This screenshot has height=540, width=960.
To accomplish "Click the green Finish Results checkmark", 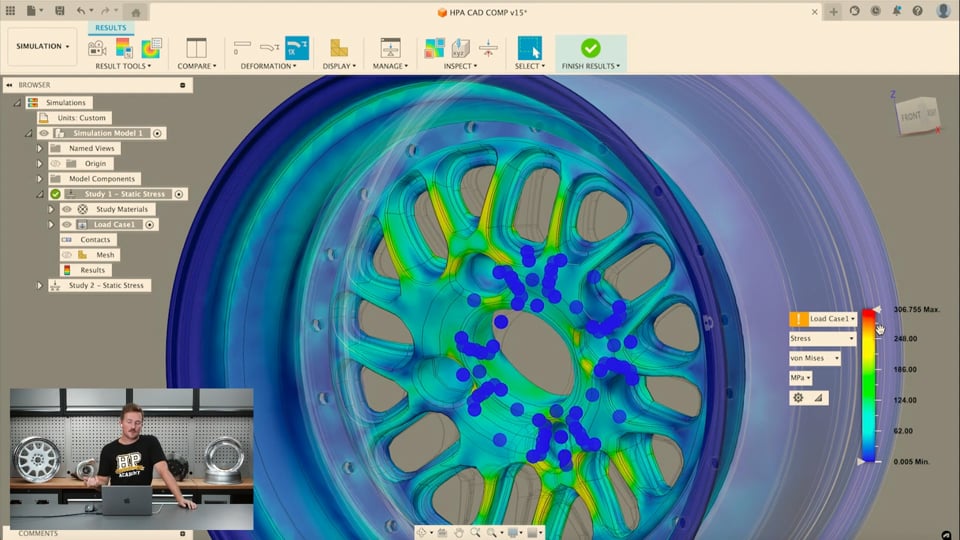I will (591, 48).
